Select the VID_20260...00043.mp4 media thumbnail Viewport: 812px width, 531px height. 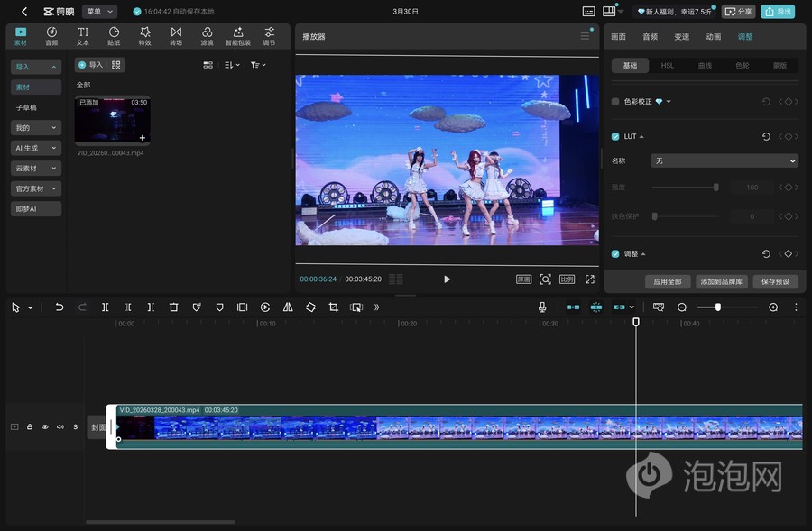112,121
